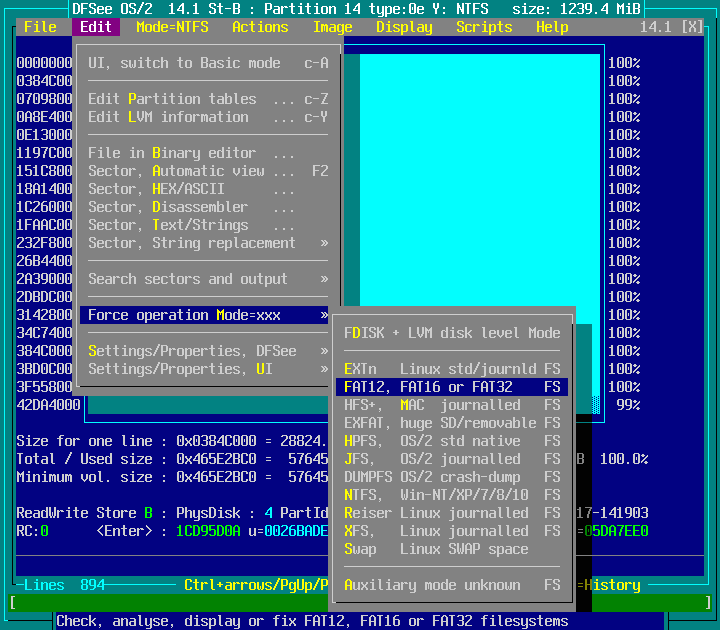Select JFS OS/2 journalled FS mode
Screen dimensions: 720x630
(452, 459)
